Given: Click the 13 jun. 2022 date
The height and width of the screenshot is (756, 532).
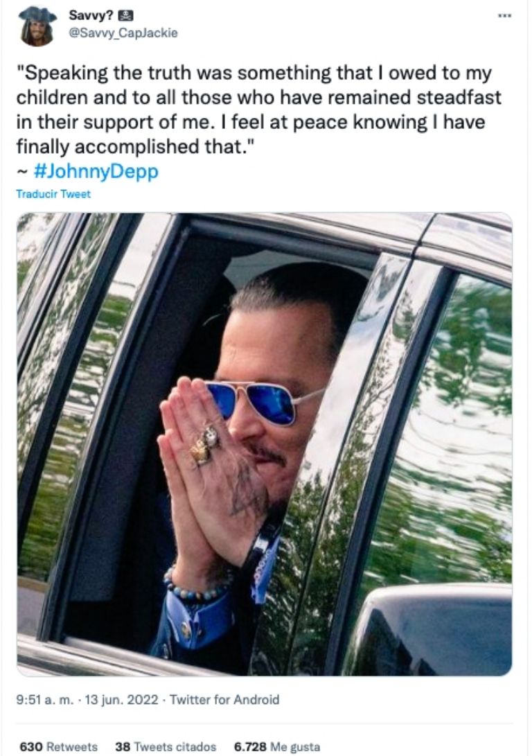Looking at the screenshot, I should pyautogui.click(x=121, y=700).
